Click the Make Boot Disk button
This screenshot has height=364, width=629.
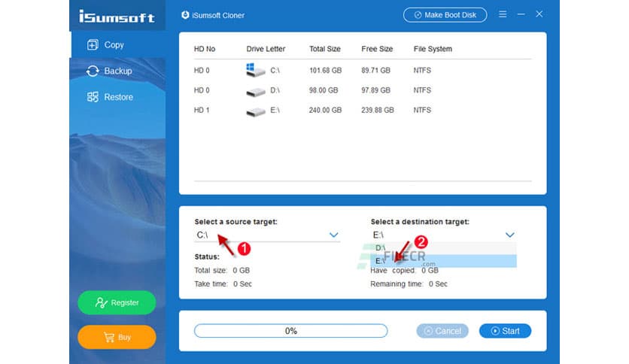[x=445, y=15]
